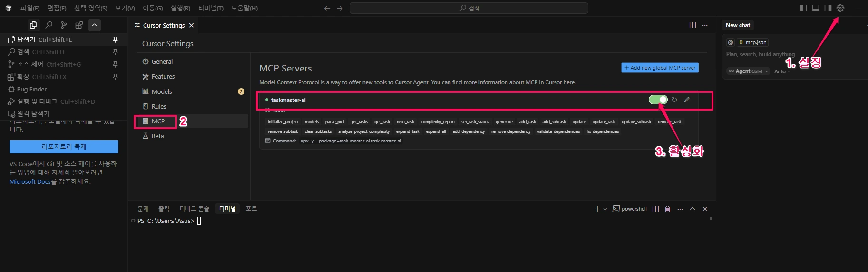The width and height of the screenshot is (868, 272).
Task: Click the parse_prd tool tag
Action: [x=334, y=122]
